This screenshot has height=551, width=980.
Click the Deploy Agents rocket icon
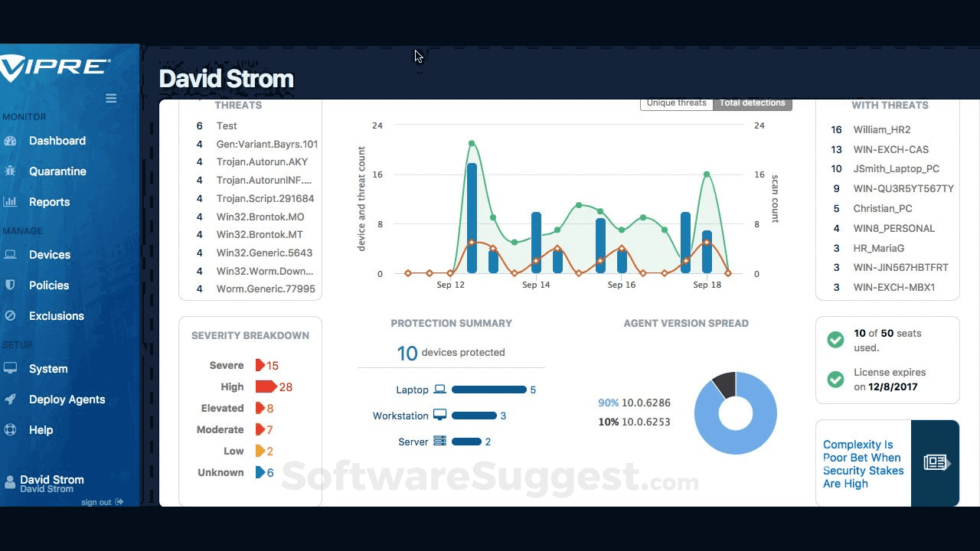(x=10, y=399)
